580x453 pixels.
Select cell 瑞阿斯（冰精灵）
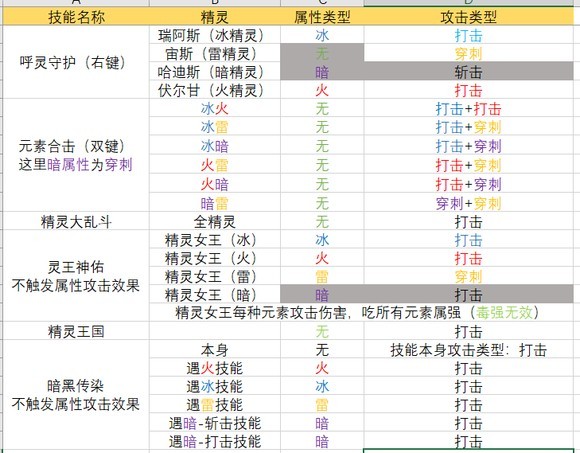[x=215, y=35]
